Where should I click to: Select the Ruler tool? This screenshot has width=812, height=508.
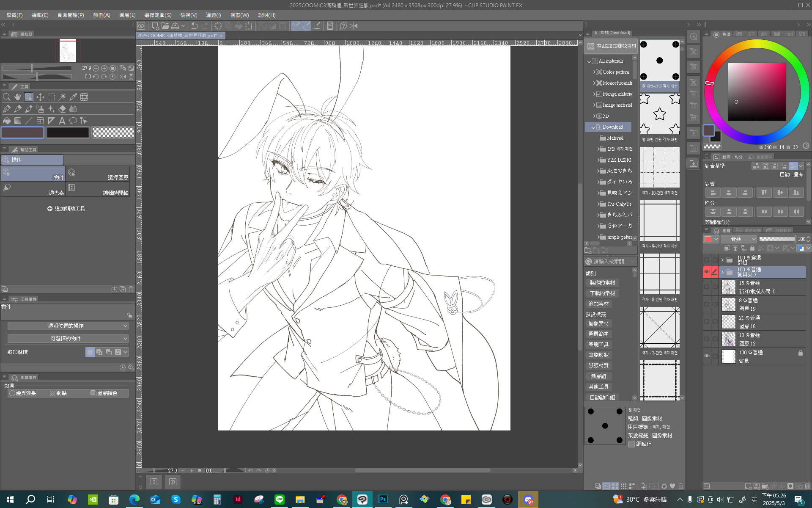[51, 121]
